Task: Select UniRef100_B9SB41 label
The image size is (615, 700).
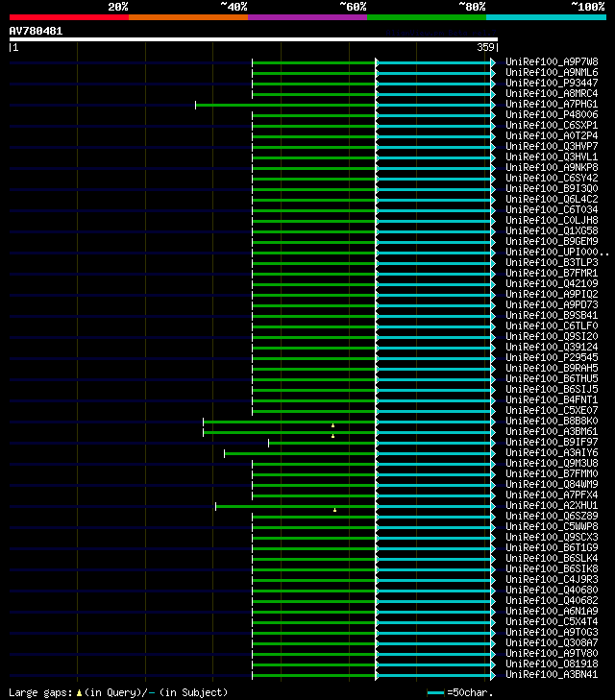Action: pos(552,315)
